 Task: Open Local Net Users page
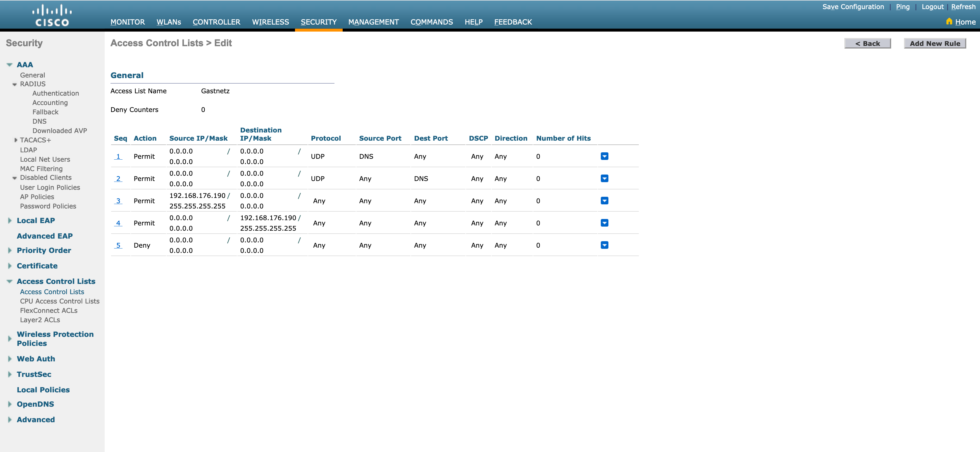[x=45, y=159]
